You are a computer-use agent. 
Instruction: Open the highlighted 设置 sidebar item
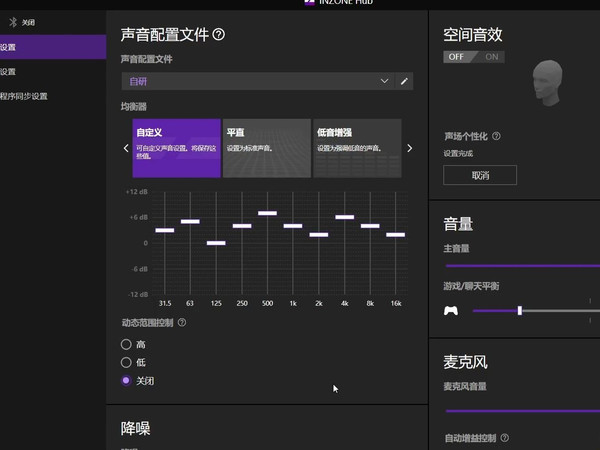point(53,47)
